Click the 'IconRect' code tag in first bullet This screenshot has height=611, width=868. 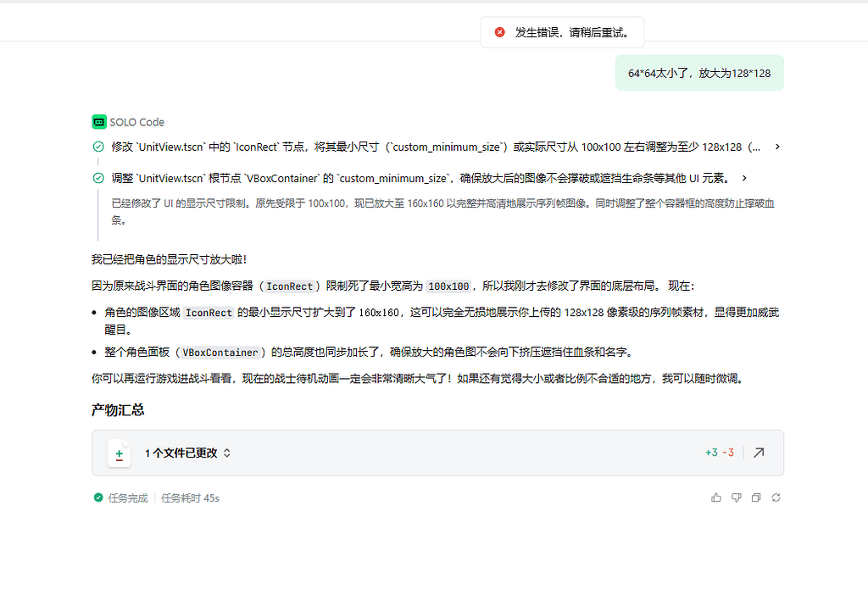(209, 313)
